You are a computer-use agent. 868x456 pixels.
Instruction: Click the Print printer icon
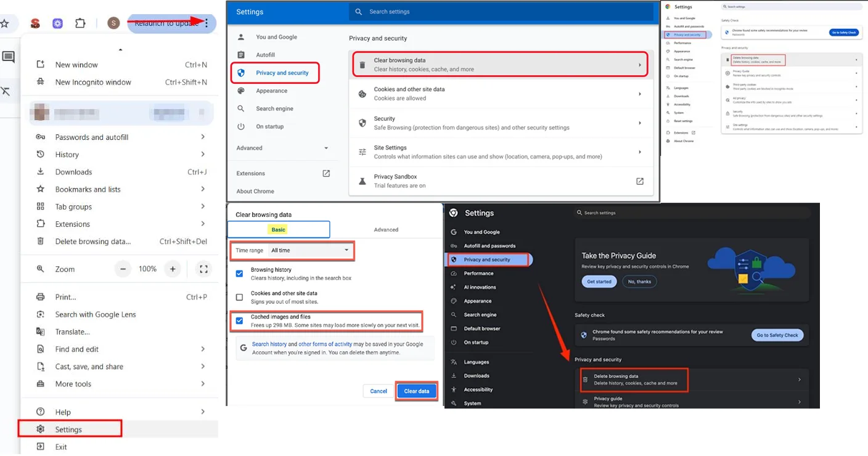(41, 297)
